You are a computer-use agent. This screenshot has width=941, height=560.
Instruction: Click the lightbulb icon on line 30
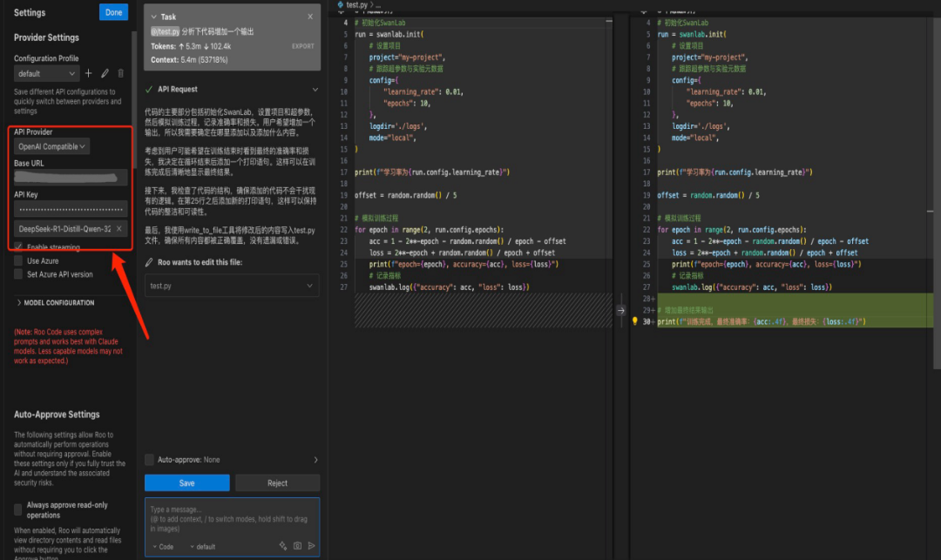coord(635,321)
